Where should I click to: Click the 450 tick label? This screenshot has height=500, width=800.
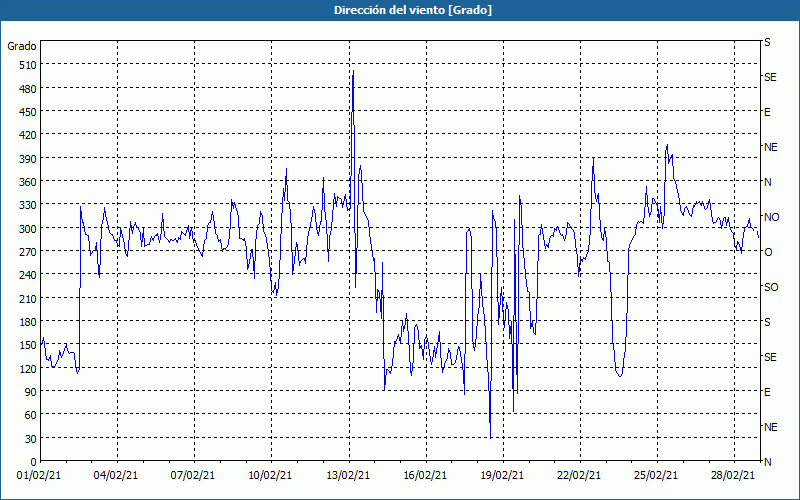click(x=28, y=112)
